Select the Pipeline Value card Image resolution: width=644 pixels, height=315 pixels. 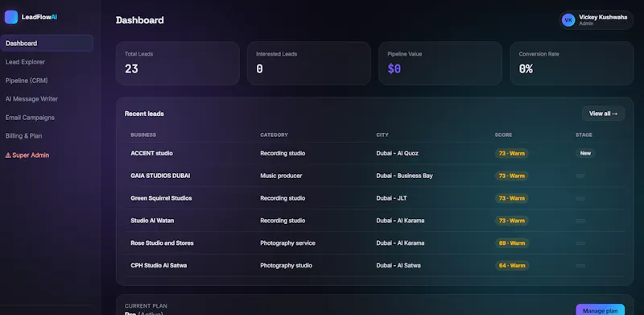click(440, 64)
